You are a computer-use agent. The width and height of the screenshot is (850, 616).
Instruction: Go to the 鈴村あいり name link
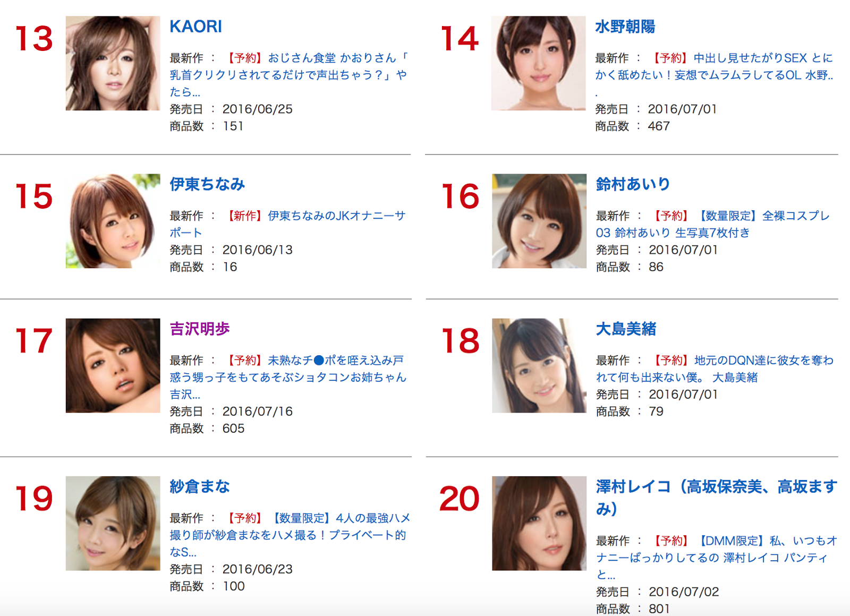[x=633, y=184]
